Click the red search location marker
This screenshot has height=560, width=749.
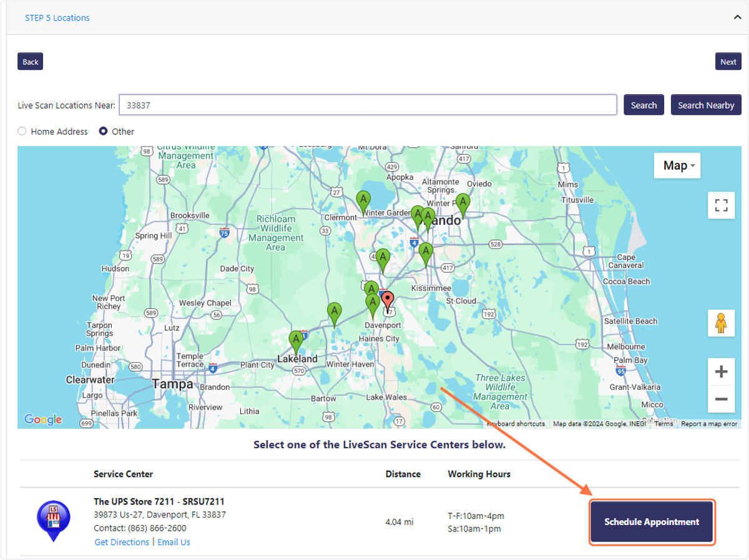coord(388,302)
